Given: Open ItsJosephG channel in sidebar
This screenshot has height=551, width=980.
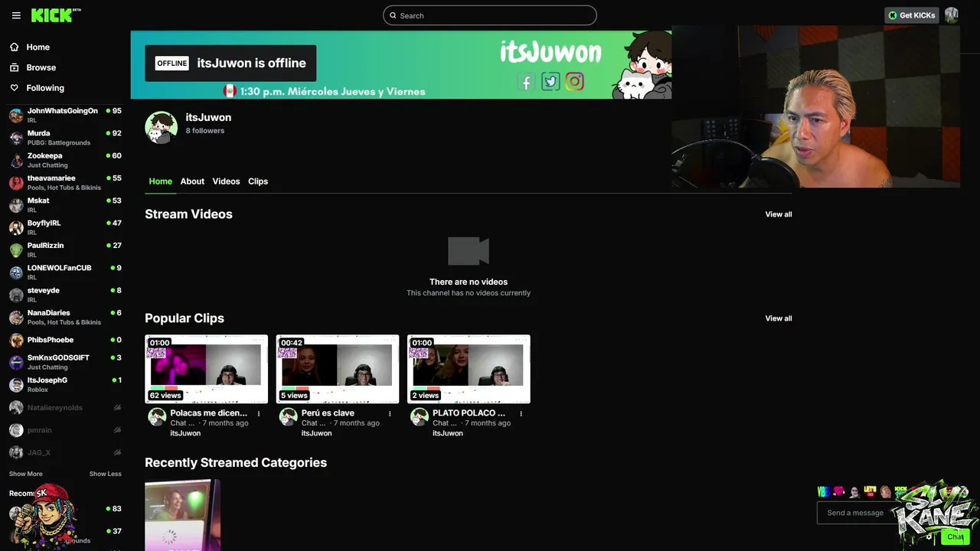Looking at the screenshot, I should (65, 385).
